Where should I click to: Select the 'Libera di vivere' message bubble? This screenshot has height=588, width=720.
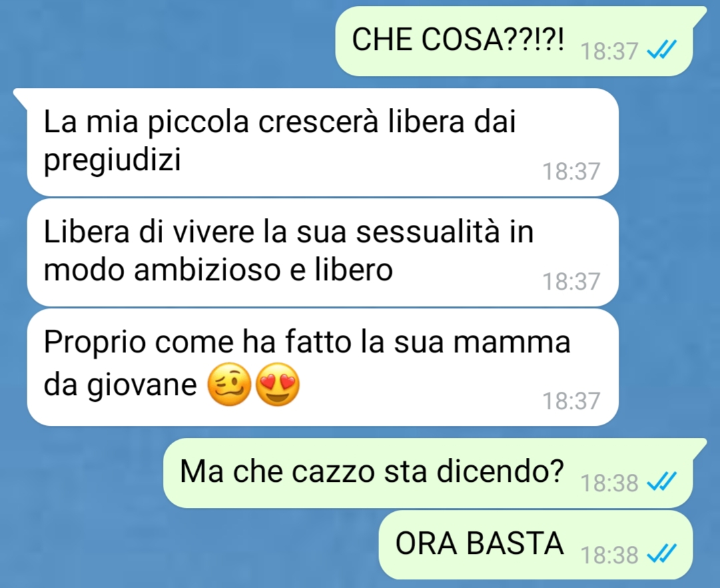[x=323, y=252]
